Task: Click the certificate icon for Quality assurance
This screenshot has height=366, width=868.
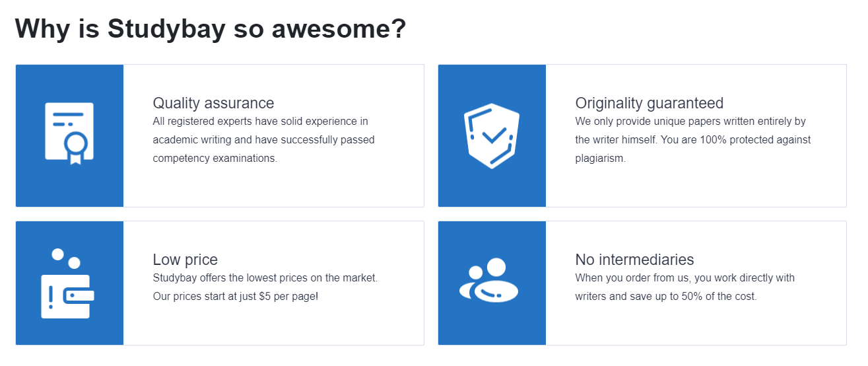Action: [x=69, y=133]
